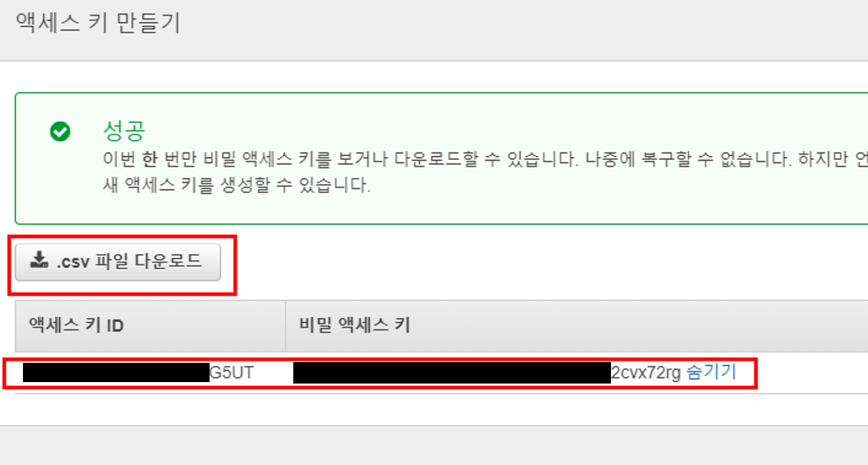868x465 pixels.
Task: Click the gray footer bar of the dialog
Action: point(434,446)
